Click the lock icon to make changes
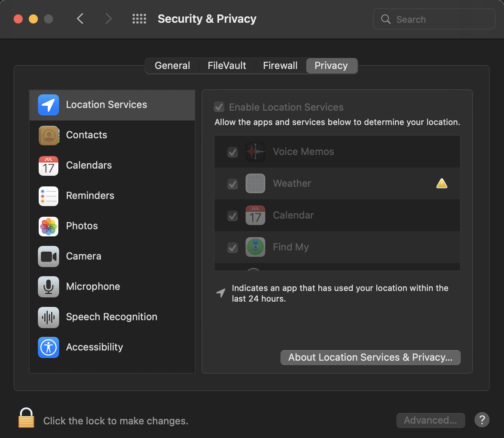Screen dimensions: 504x438 click(x=26, y=418)
